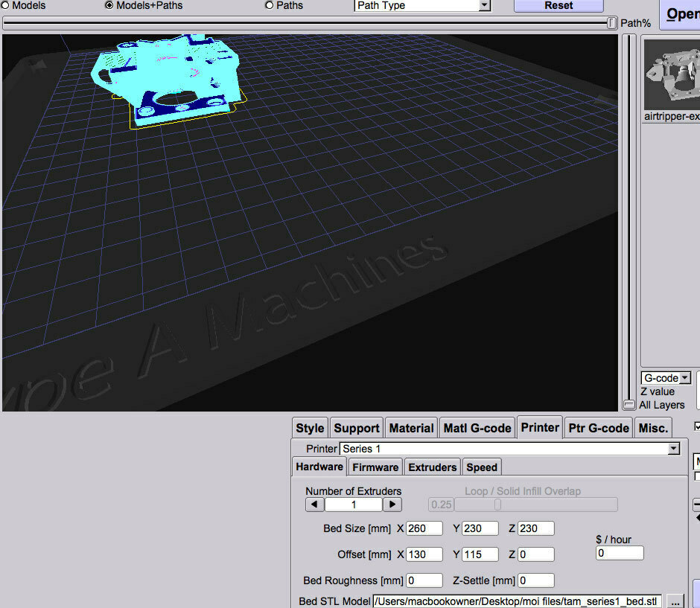Click the arrow on the Printer dropdown

pyautogui.click(x=673, y=448)
